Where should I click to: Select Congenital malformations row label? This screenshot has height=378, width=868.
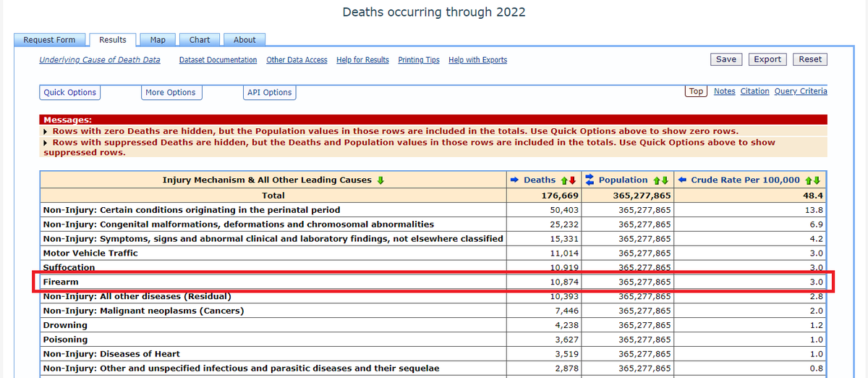tap(239, 224)
